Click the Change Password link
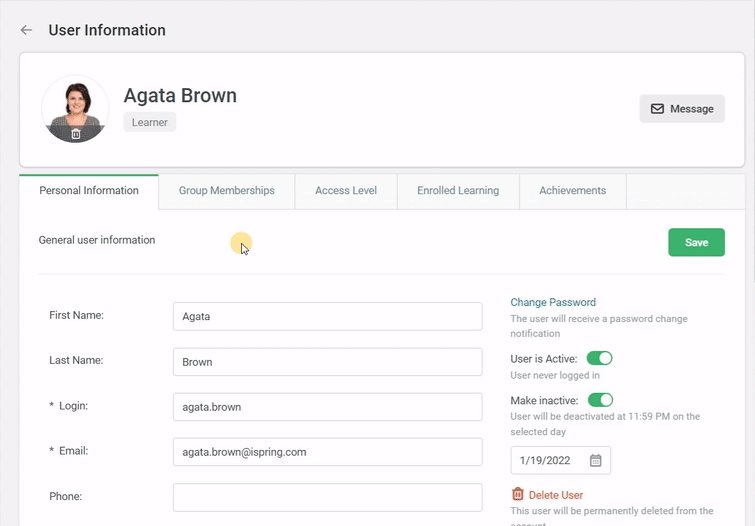Screen dimensions: 755x526 pyautogui.click(x=553, y=302)
